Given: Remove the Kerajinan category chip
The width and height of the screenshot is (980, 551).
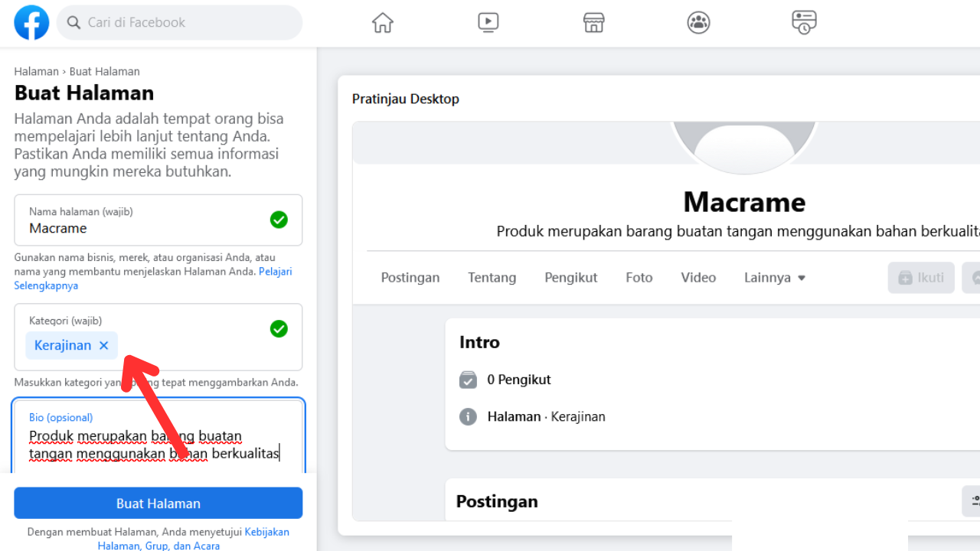Looking at the screenshot, I should pyautogui.click(x=104, y=345).
